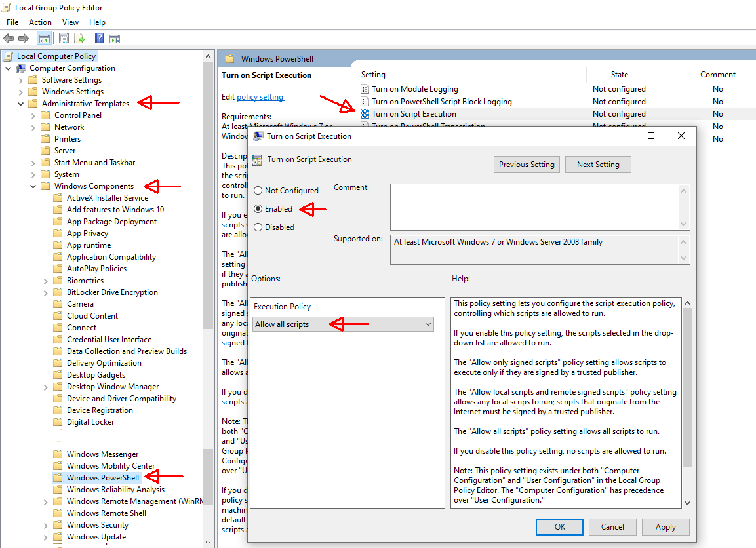The height and width of the screenshot is (548, 756).
Task: Click the Cloud Content folder icon
Action: pyautogui.click(x=58, y=316)
